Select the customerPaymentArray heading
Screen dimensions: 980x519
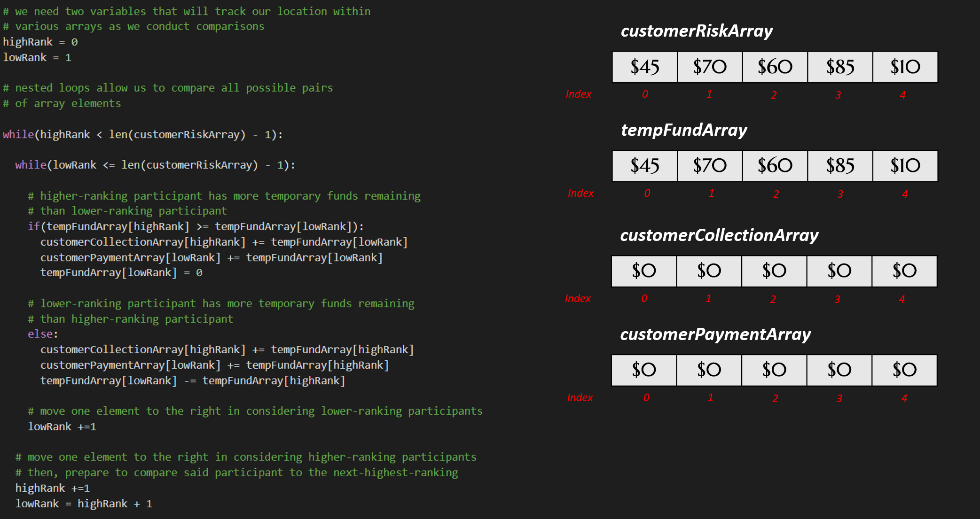(715, 334)
